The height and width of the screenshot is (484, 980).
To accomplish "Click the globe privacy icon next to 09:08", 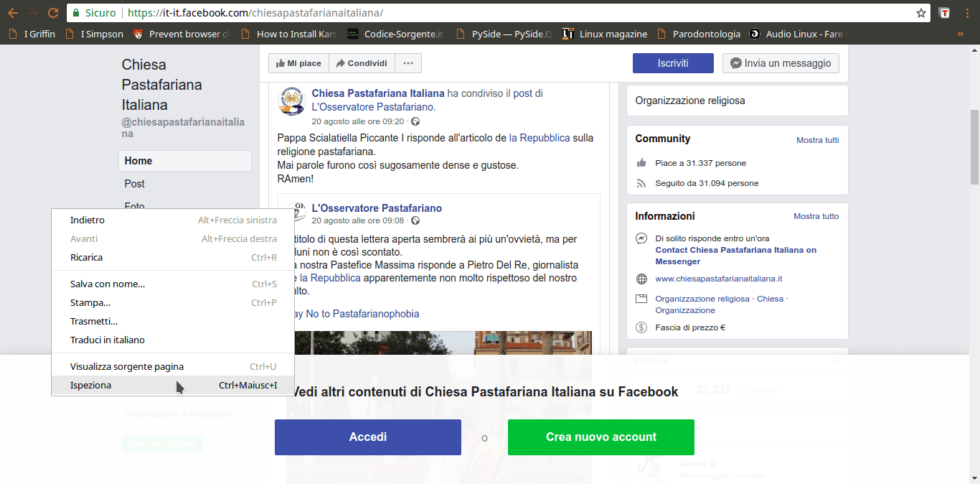I will [415, 220].
